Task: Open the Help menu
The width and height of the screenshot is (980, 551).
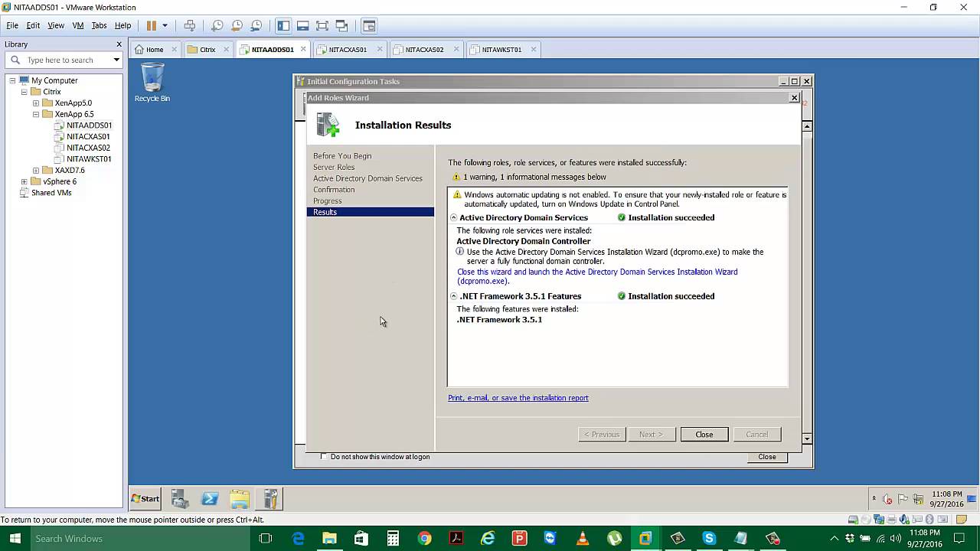Action: pyautogui.click(x=122, y=25)
